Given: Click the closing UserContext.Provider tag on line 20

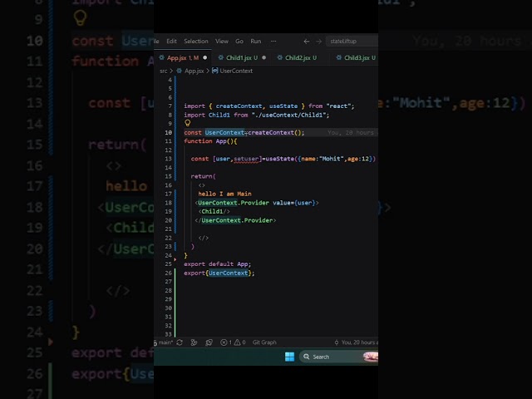Looking at the screenshot, I should pos(235,220).
